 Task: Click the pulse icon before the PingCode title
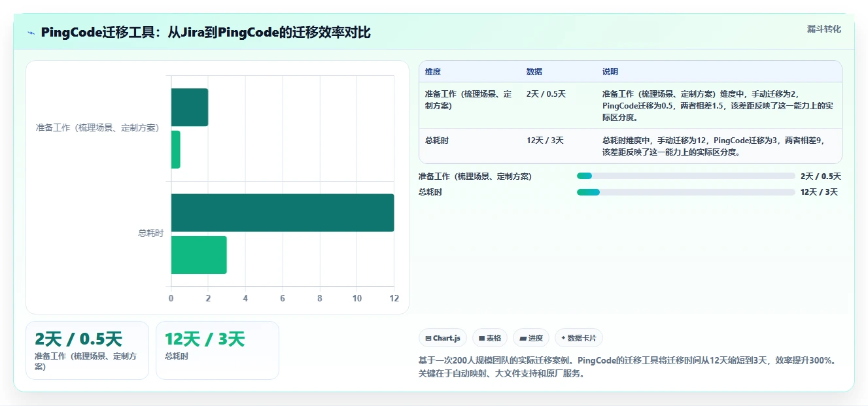click(x=31, y=33)
